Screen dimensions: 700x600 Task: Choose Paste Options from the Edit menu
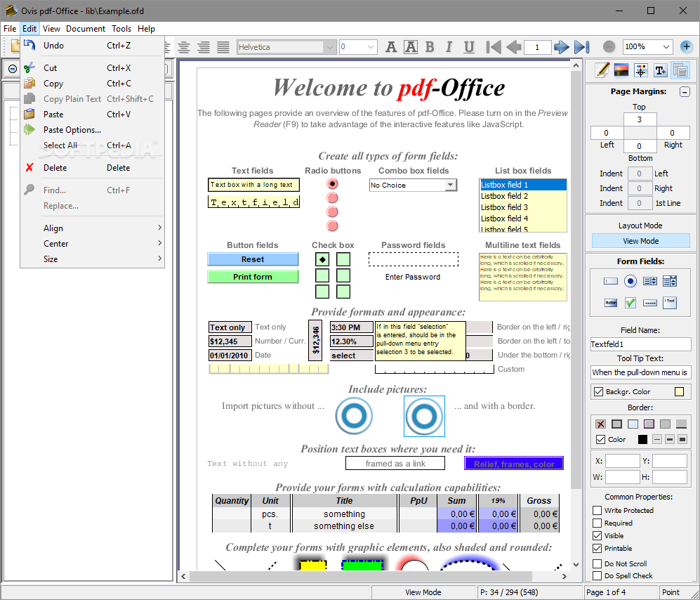pyautogui.click(x=93, y=129)
